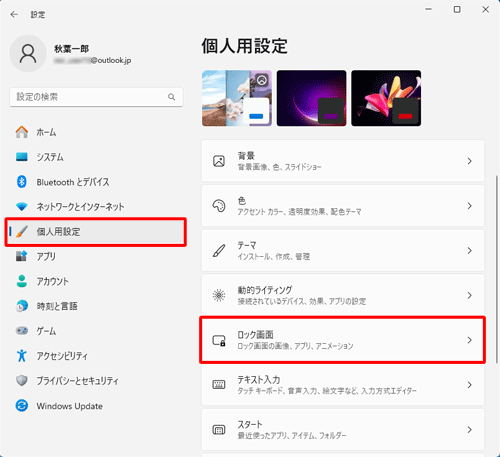500x457 pixels.
Task: Apply the light cherry blossom theme thumbnail
Action: coord(237,98)
